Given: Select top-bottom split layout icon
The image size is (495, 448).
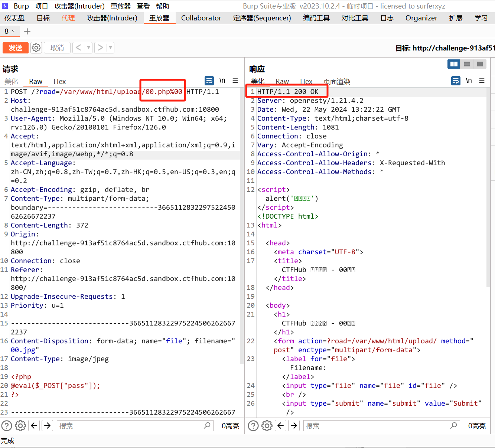Looking at the screenshot, I should tap(467, 64).
